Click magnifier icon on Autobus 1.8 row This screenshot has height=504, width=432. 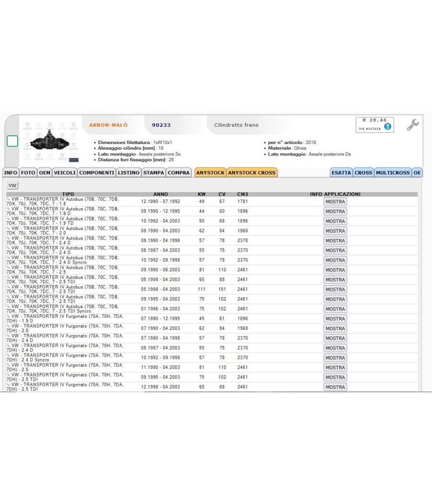tap(8, 199)
